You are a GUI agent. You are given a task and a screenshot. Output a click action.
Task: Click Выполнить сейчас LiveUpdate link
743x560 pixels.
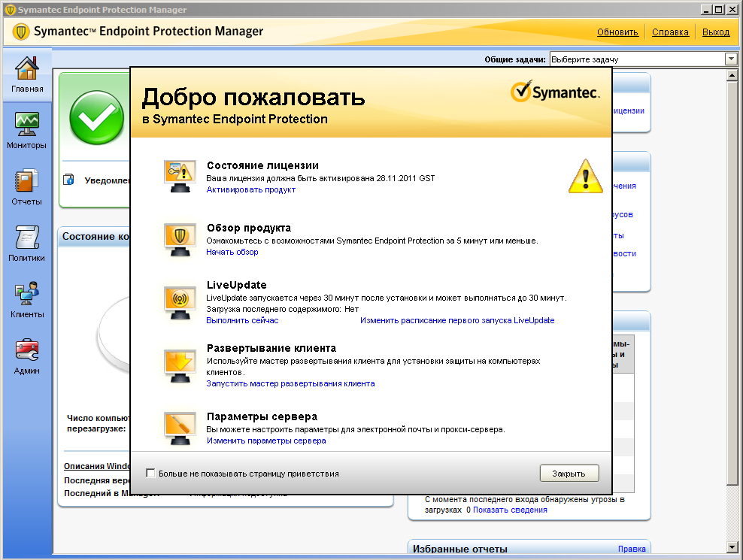242,320
